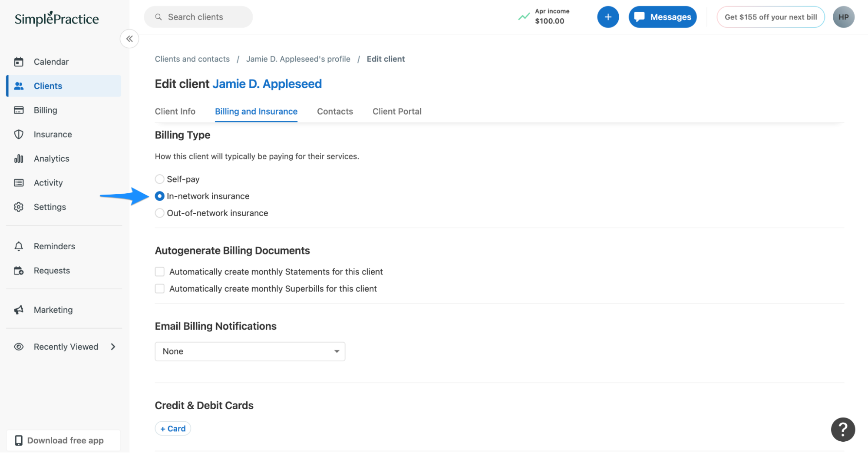Collapse the sidebar with double-chevron button
This screenshot has width=868, height=453.
pyautogui.click(x=129, y=39)
